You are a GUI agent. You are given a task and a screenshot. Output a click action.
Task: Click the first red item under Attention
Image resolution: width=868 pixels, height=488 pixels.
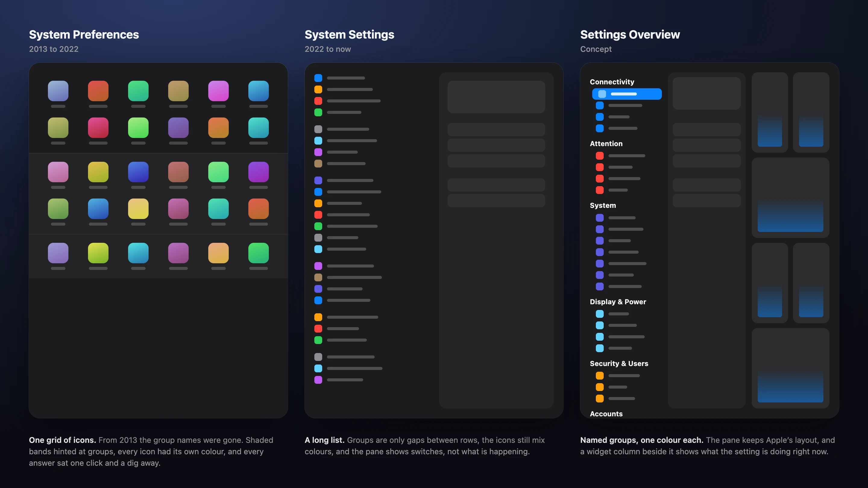tap(621, 156)
